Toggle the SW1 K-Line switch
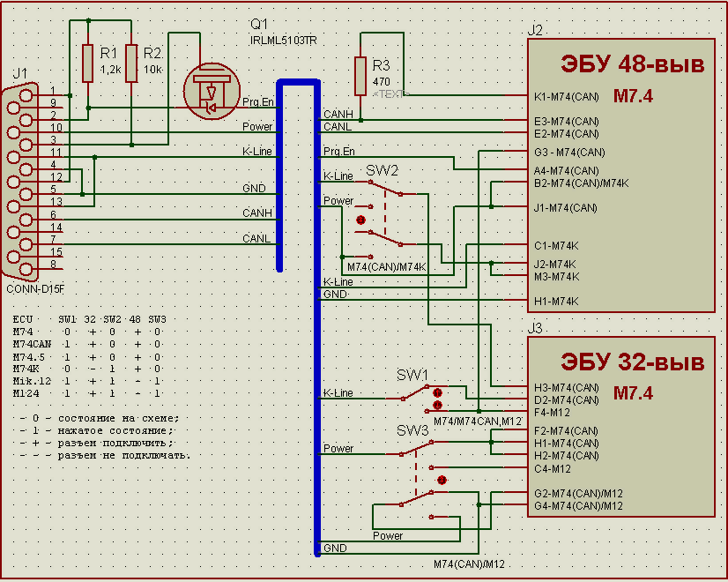This screenshot has width=728, height=582. coord(423,394)
